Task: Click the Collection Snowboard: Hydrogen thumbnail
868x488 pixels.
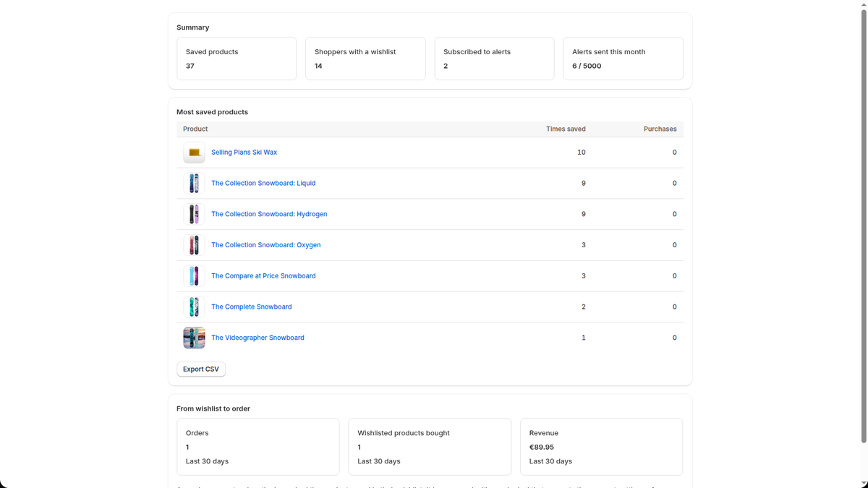Action: point(194,214)
